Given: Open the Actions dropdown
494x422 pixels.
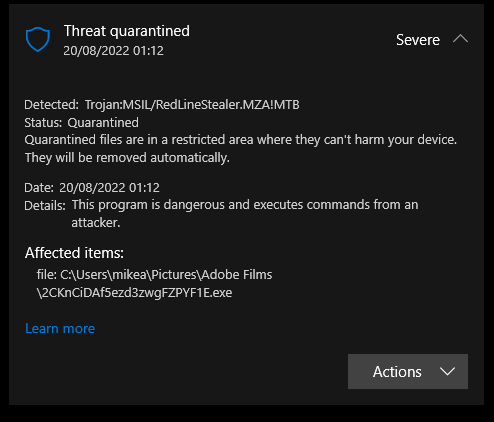Looking at the screenshot, I should point(408,371).
